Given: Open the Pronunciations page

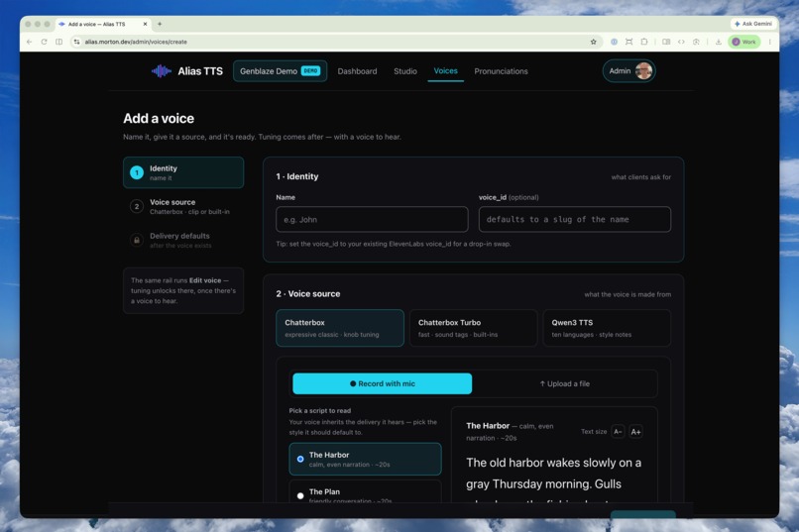Looking at the screenshot, I should click(501, 71).
